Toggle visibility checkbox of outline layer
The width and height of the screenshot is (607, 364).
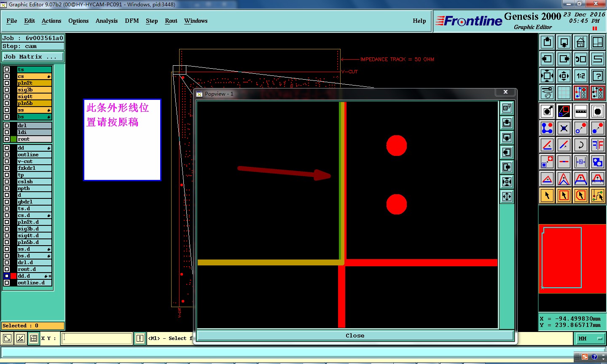[7, 155]
